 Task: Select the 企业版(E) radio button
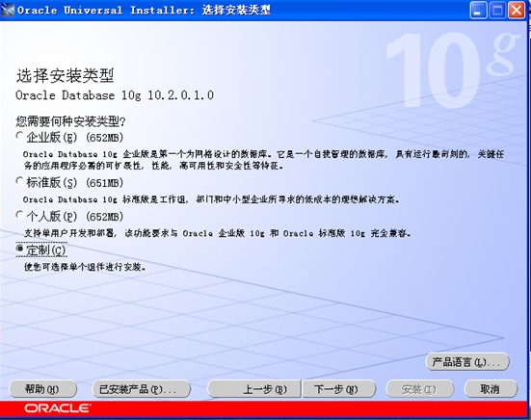(19, 136)
